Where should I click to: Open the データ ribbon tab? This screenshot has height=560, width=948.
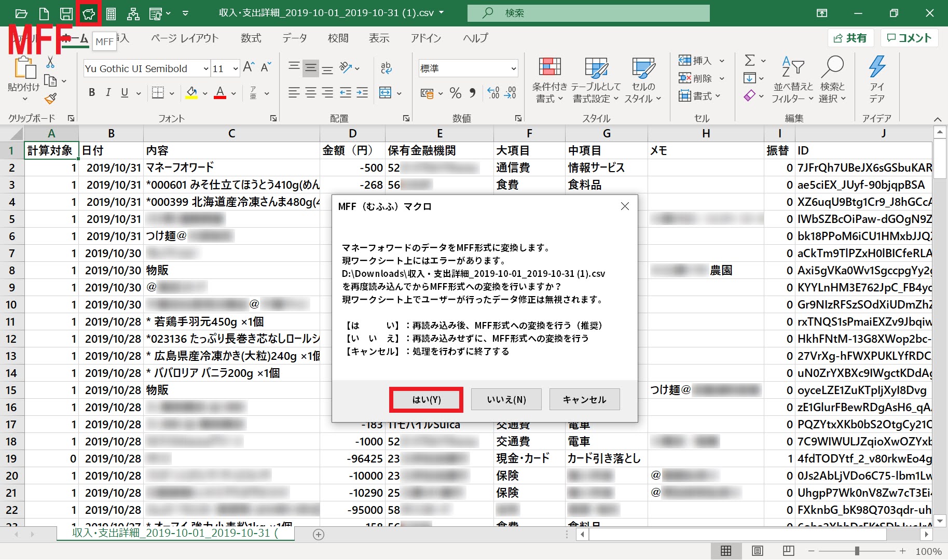tap(295, 38)
